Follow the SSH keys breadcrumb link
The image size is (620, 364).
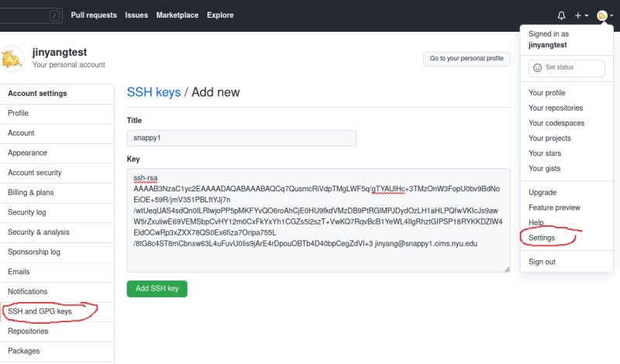click(153, 92)
